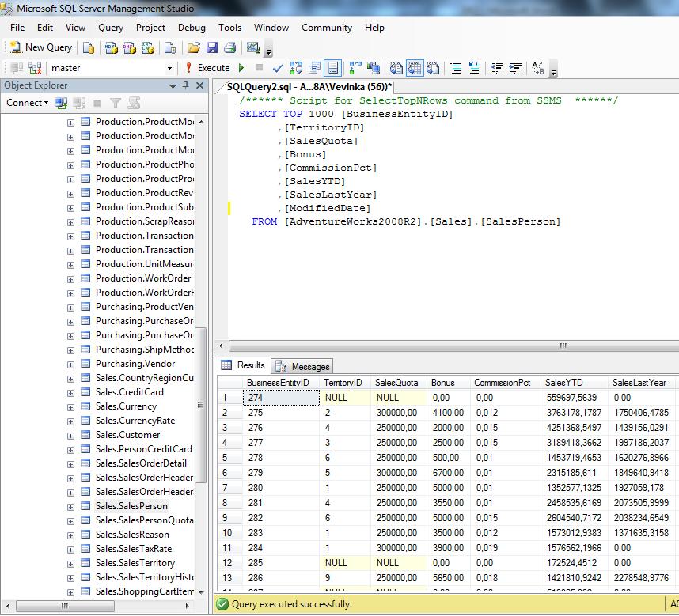
Task: Click the Object Explorer vertical scrollbar thumb
Action: tap(200, 405)
